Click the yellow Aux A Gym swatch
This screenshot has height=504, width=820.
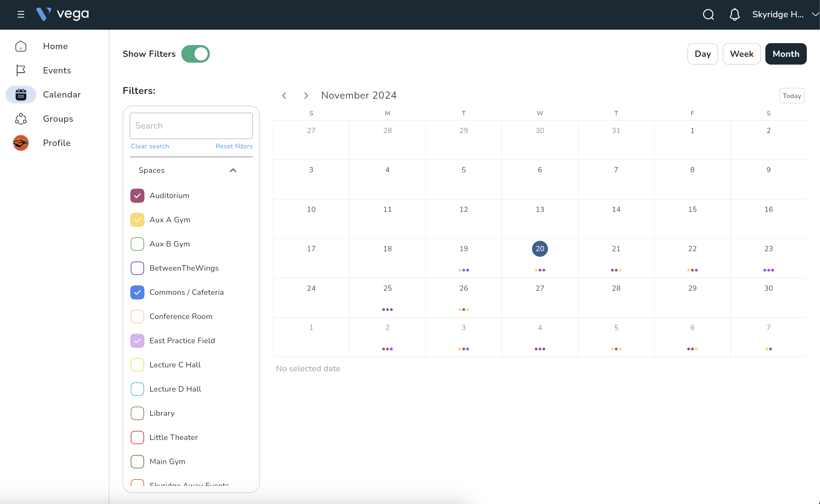(x=137, y=220)
